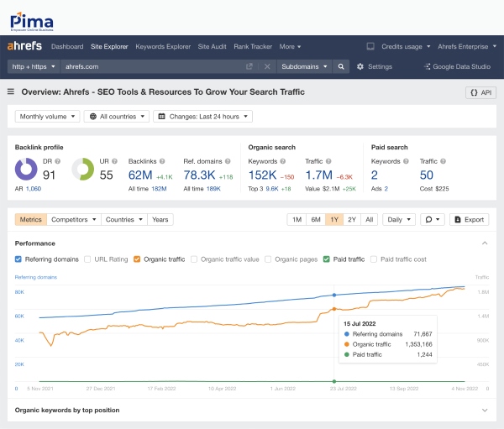
Task: Open the Monthly volume dropdown
Action: (47, 117)
